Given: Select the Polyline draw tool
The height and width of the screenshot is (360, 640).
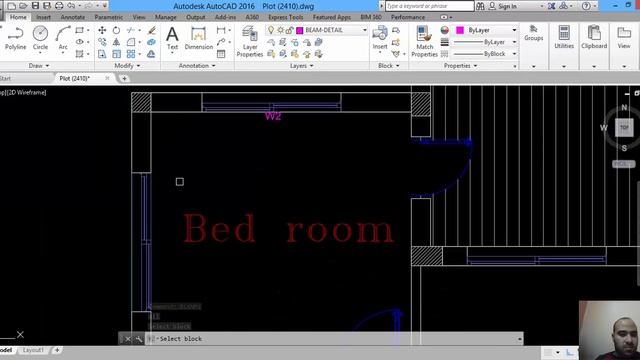Looking at the screenshot, I should point(16,38).
